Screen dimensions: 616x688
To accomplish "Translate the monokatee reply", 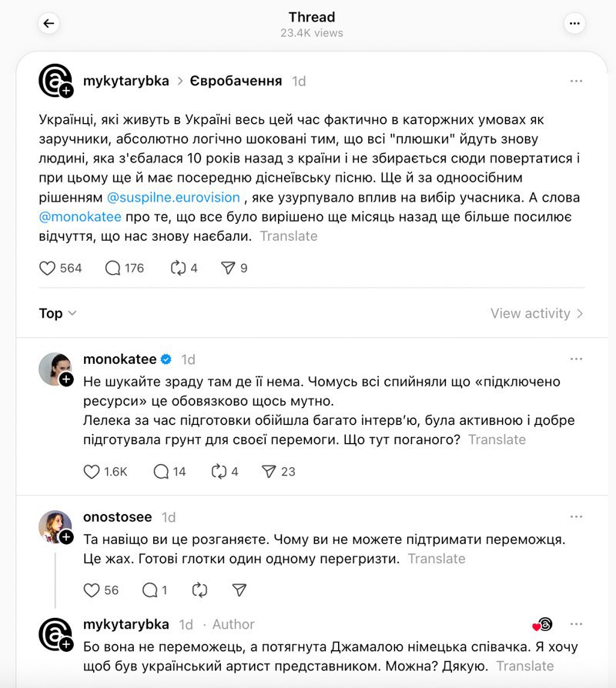I will pos(497,439).
